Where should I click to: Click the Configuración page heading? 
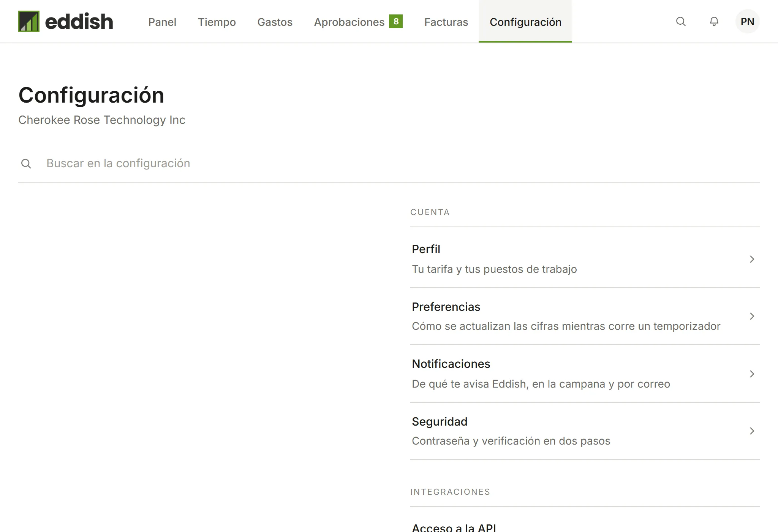[x=91, y=95]
